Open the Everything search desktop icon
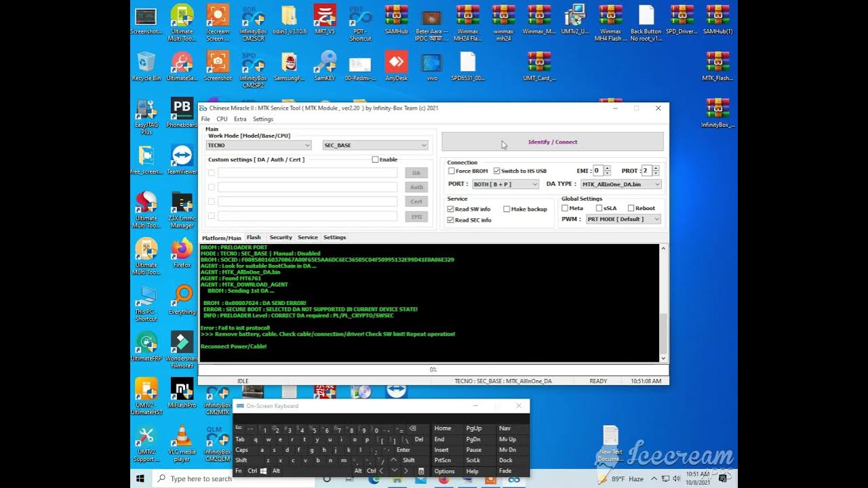Viewport: 868px width, 488px height. pyautogui.click(x=182, y=300)
